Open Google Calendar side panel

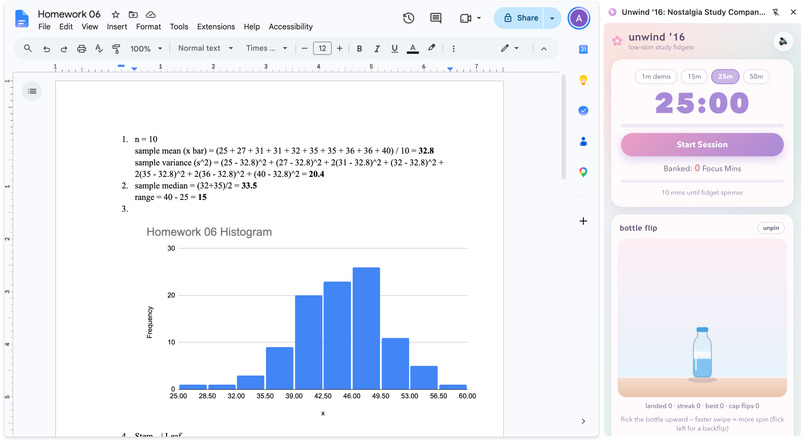(x=583, y=49)
